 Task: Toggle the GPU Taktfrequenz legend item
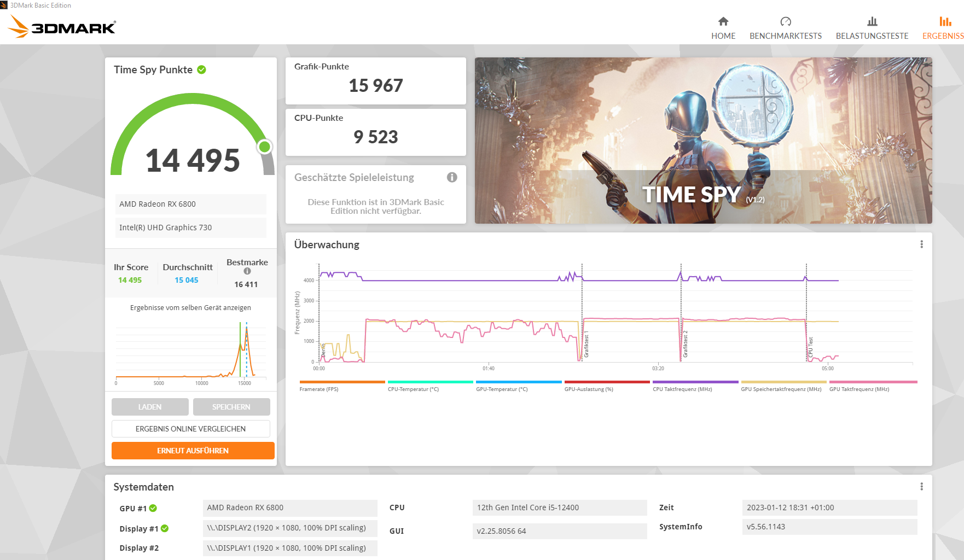(x=873, y=386)
